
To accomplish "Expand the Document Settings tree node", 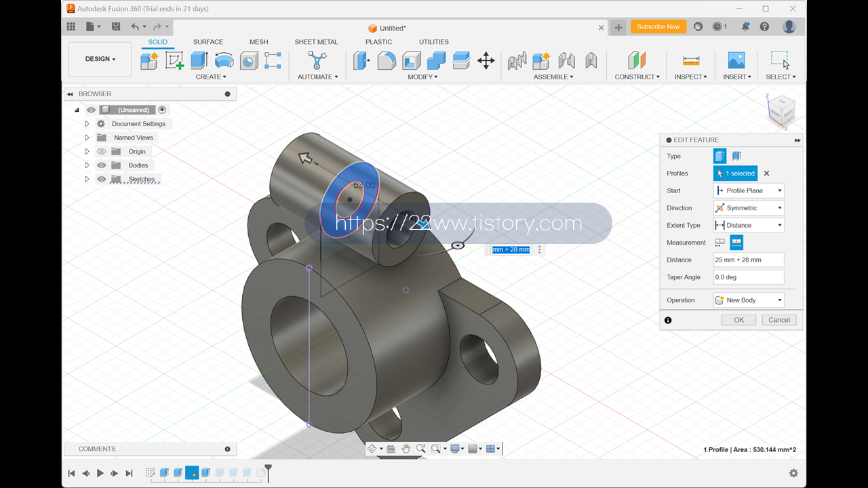I will 87,124.
